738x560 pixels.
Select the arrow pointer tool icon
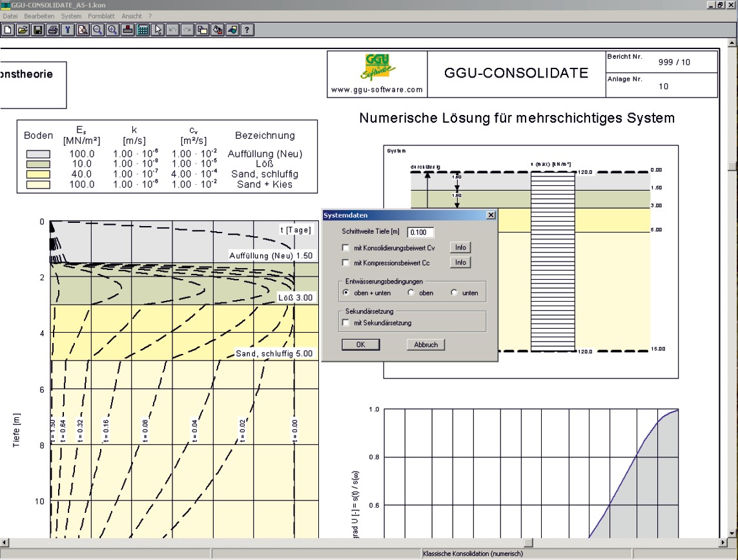click(x=158, y=30)
